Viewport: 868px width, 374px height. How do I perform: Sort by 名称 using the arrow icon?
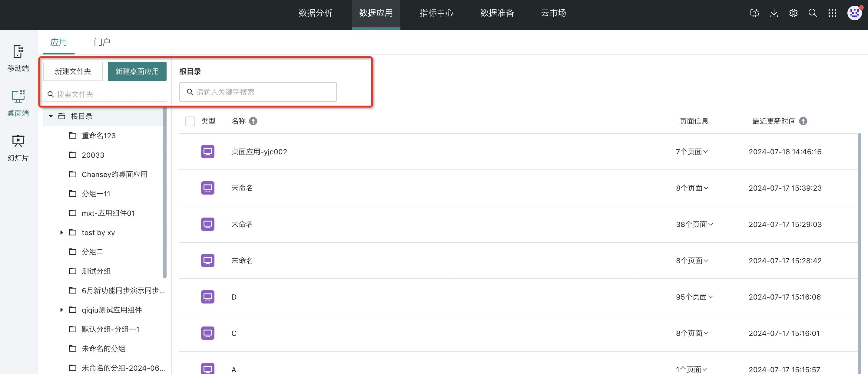coord(253,121)
